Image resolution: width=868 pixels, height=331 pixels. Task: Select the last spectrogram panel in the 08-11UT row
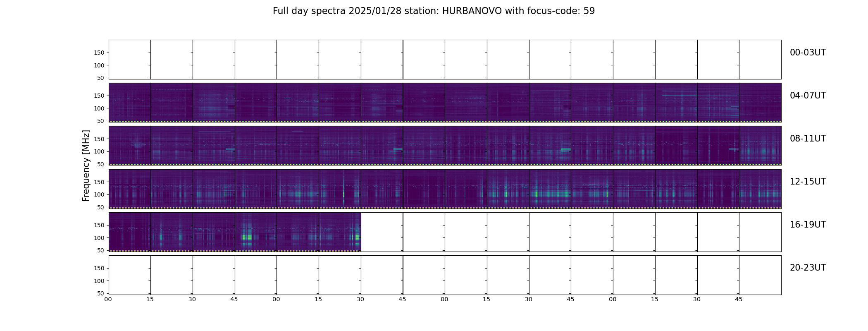coord(760,146)
